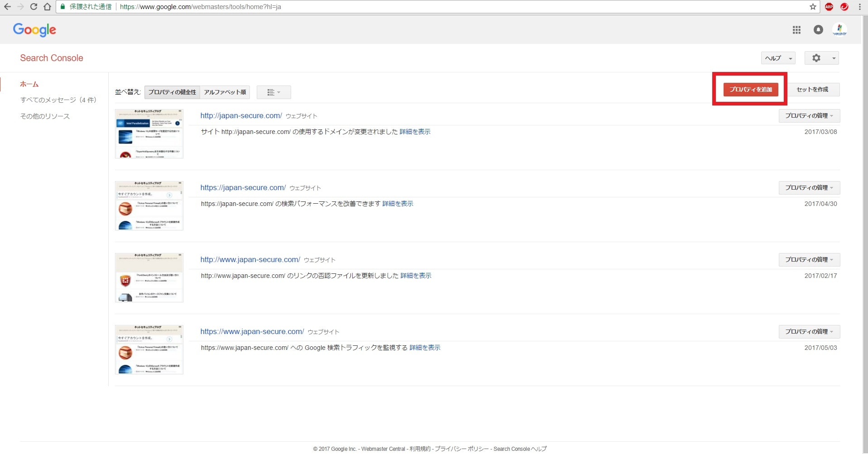
Task: Click 詳細を表示 for search traffic message
Action: coord(425,348)
